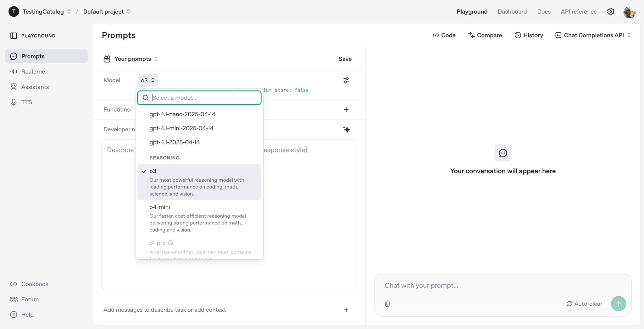644x329 pixels.
Task: Switch to the Playground top tab
Action: pyautogui.click(x=472, y=12)
